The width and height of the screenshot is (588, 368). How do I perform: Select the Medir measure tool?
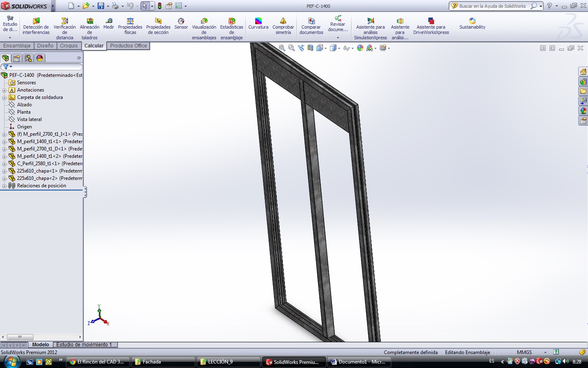click(x=109, y=24)
